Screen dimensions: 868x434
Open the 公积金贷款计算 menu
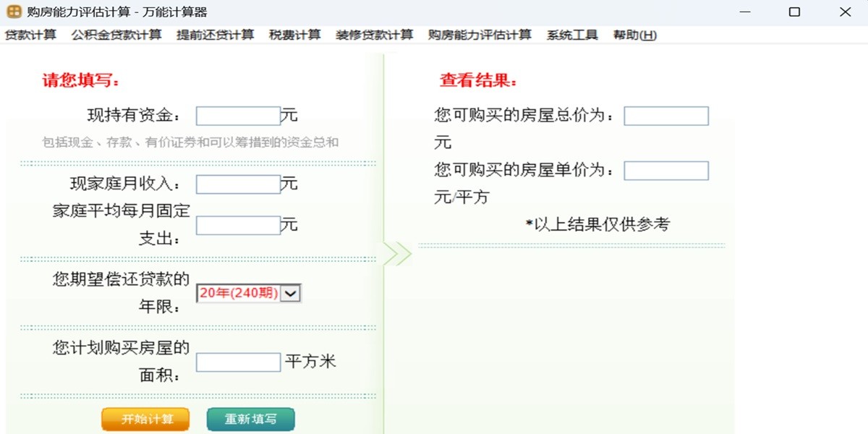click(116, 35)
